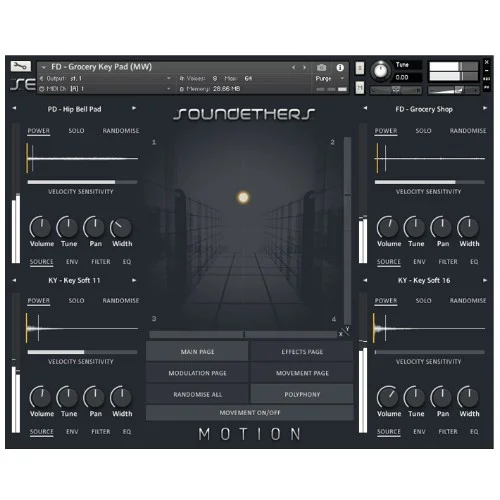Adjust velocity sensitivity slider of FD - Grocery Shop
The width and height of the screenshot is (500, 500).
(x=429, y=182)
